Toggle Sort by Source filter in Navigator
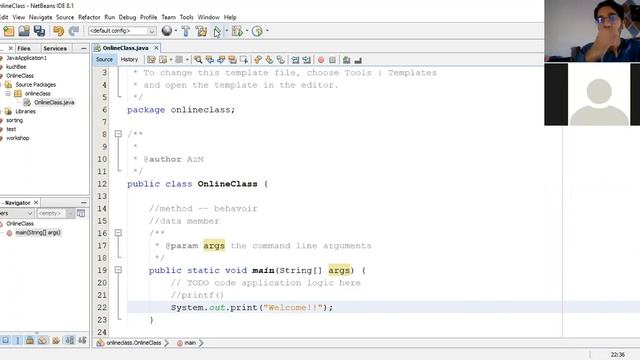The height and width of the screenshot is (360, 640). pos(82,340)
